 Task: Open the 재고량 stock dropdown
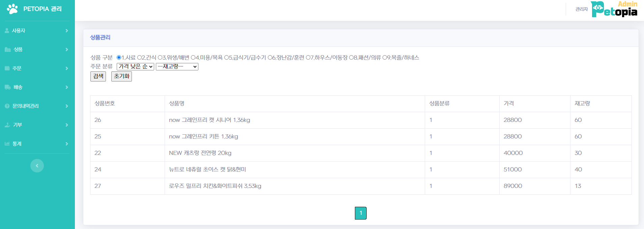177,67
